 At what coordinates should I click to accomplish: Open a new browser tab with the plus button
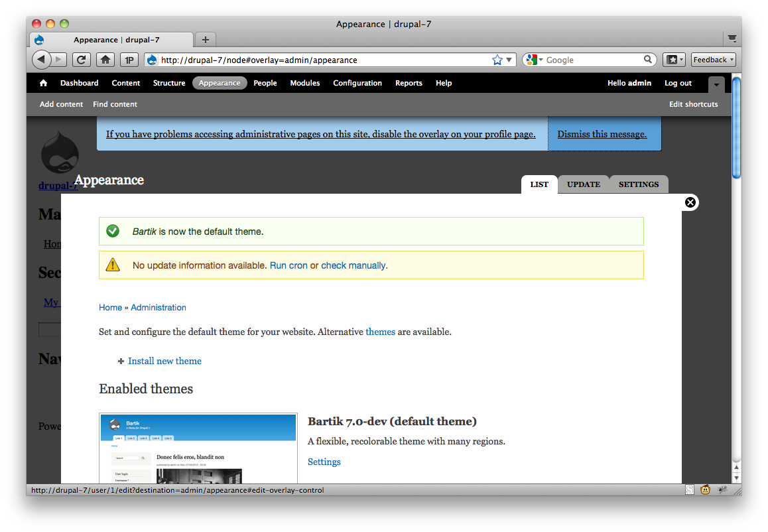click(x=205, y=39)
